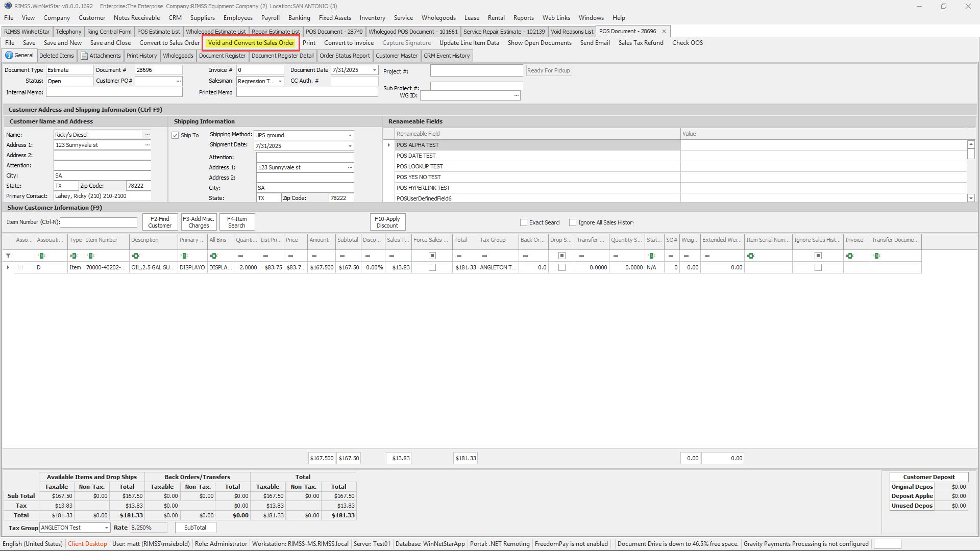Open the CRM Event History tab
The height and width of the screenshot is (551, 980).
point(447,56)
